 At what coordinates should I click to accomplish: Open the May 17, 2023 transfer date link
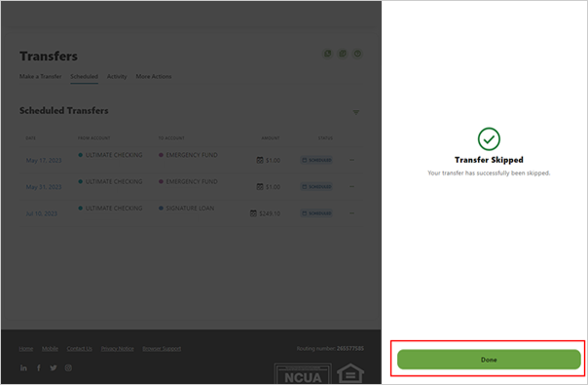[x=44, y=161]
